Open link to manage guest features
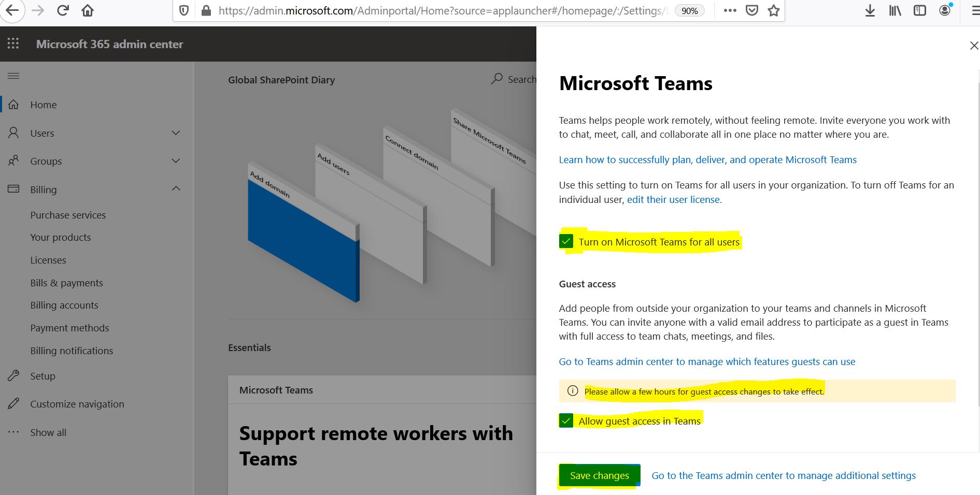980x495 pixels. coord(707,361)
